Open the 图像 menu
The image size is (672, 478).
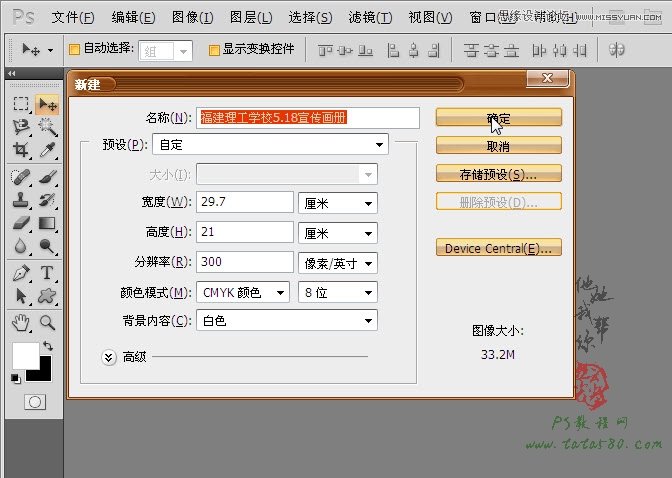point(192,17)
